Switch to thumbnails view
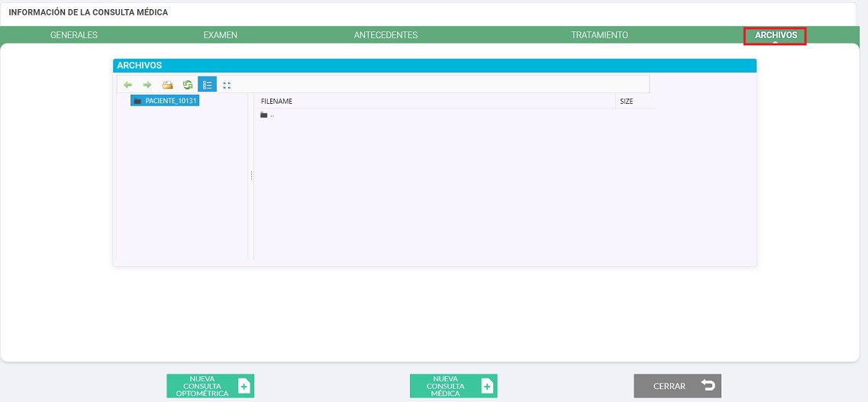 tap(227, 85)
